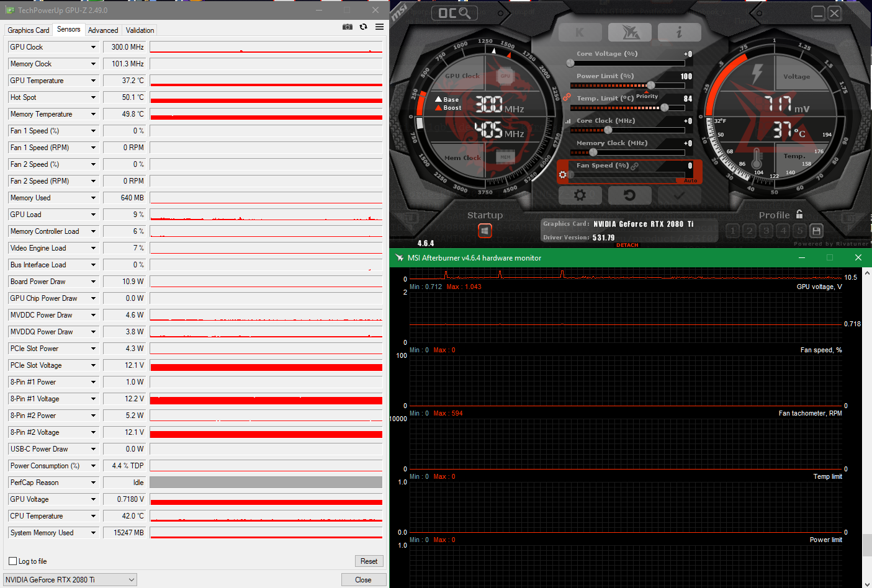Screen dimensions: 872x588
Task: Reset Afterburner settings with the circular arrow
Action: (629, 195)
